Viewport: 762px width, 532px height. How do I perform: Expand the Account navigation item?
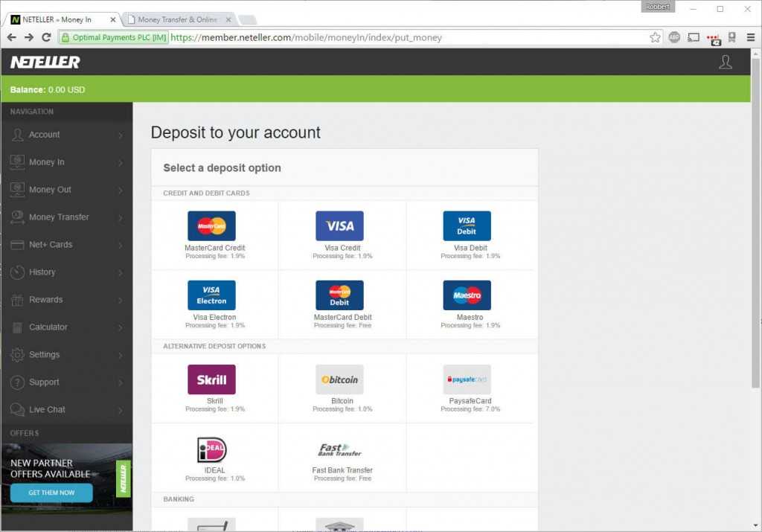pos(66,135)
